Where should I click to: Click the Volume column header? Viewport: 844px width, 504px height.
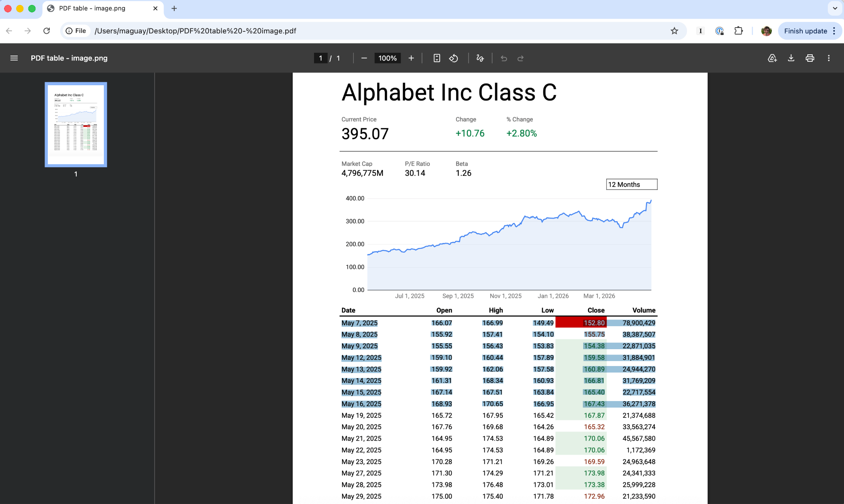click(644, 310)
